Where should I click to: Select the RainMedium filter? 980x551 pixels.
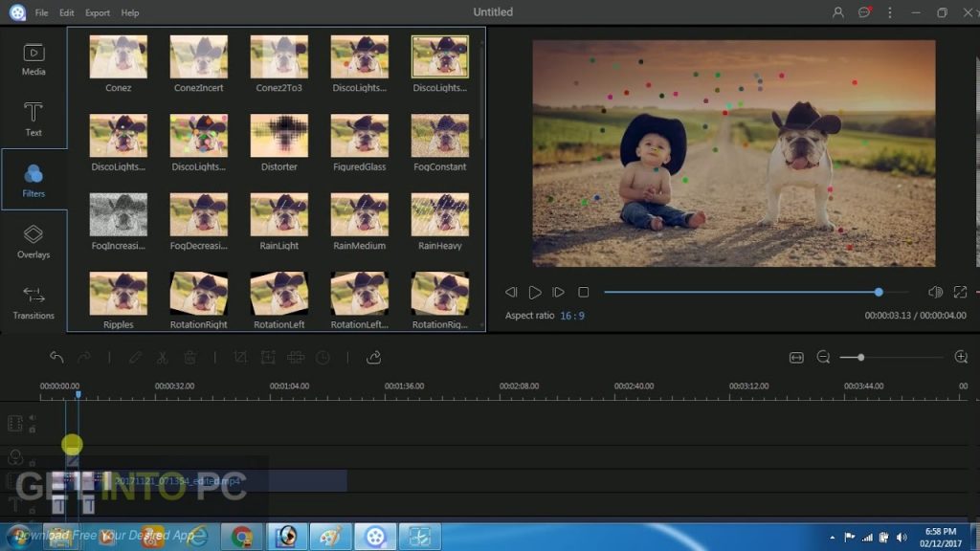tap(360, 214)
